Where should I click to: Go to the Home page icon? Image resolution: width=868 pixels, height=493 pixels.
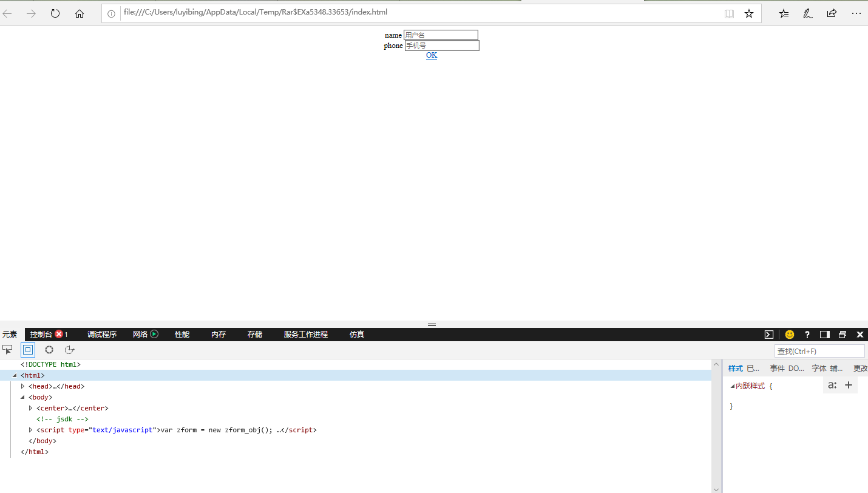pos(80,13)
